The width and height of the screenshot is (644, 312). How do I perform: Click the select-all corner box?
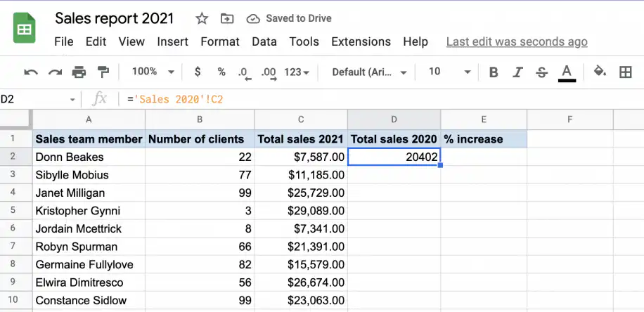click(x=15, y=119)
